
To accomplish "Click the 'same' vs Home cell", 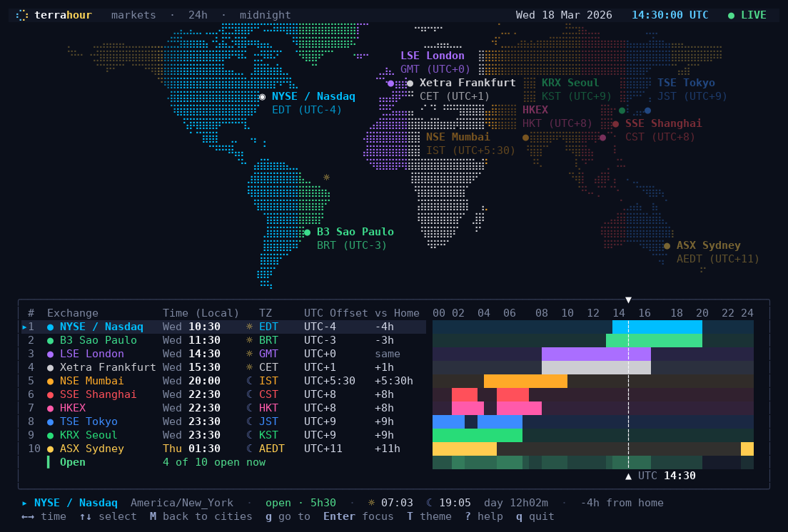I will point(388,354).
